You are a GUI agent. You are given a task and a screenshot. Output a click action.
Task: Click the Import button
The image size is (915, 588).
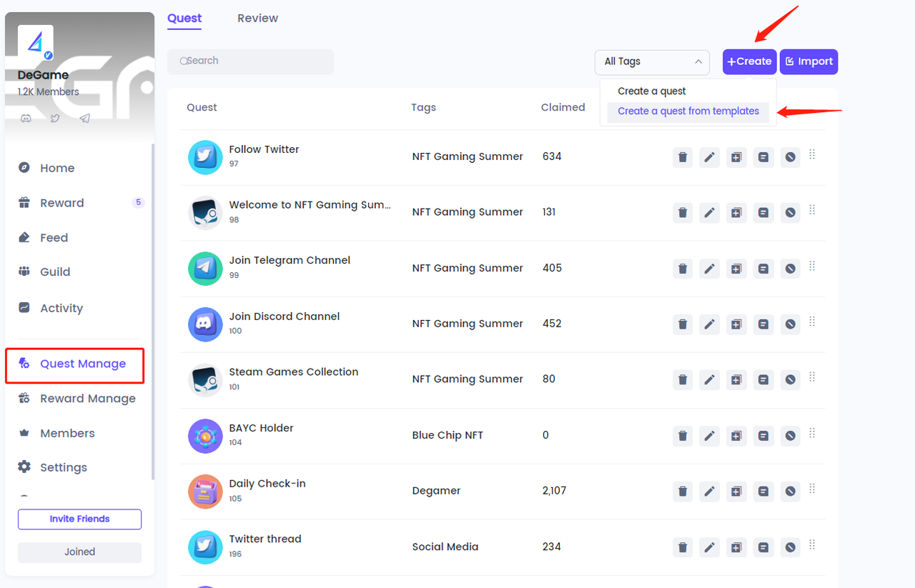(808, 61)
